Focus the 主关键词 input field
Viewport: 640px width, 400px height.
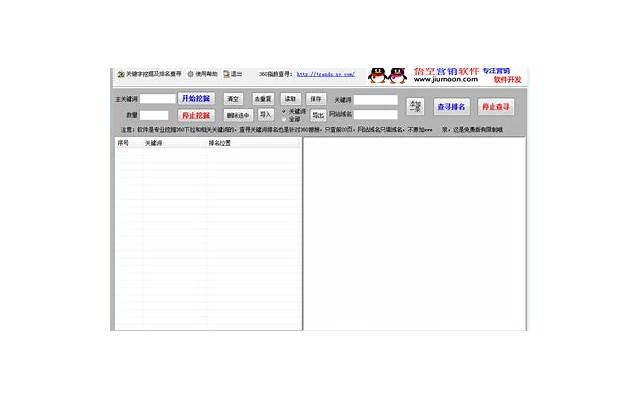pyautogui.click(x=158, y=99)
